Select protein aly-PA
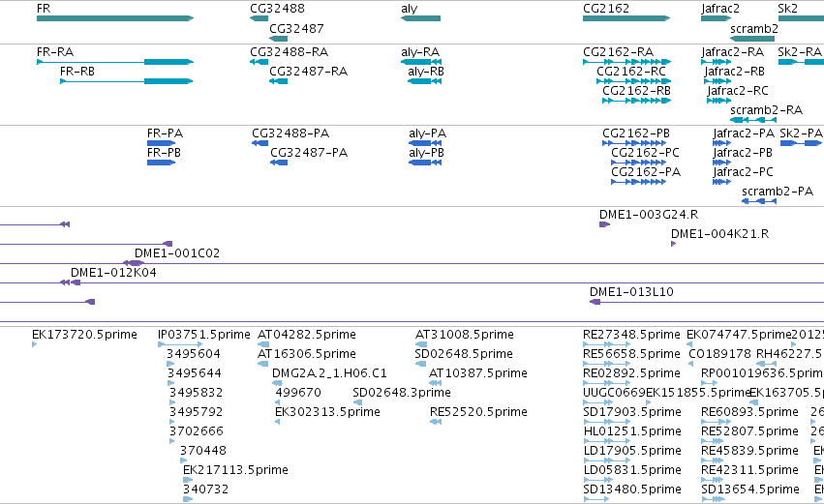Image resolution: width=824 pixels, height=504 pixels. [425, 143]
